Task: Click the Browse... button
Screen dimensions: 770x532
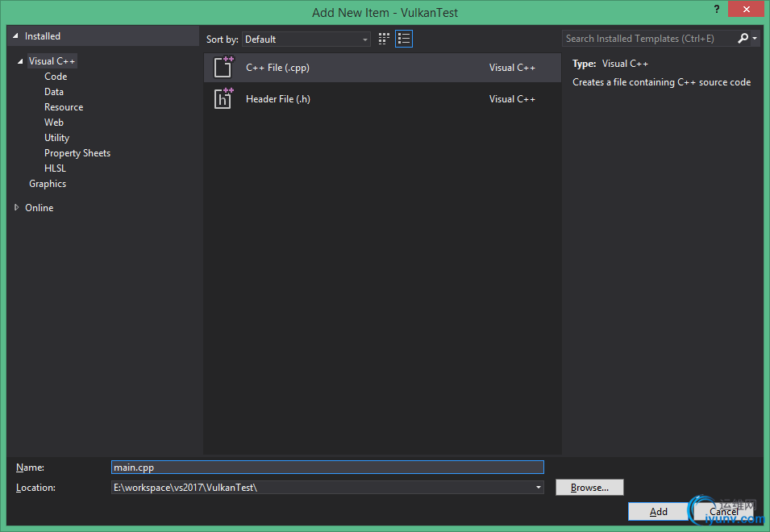Action: [x=589, y=488]
